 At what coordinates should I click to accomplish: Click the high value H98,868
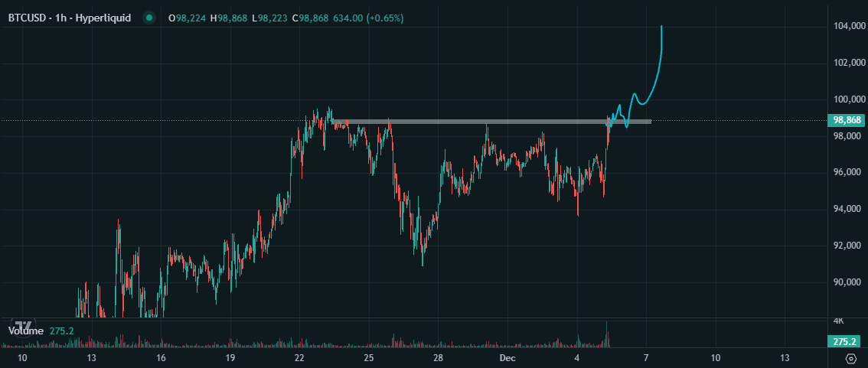[228, 18]
